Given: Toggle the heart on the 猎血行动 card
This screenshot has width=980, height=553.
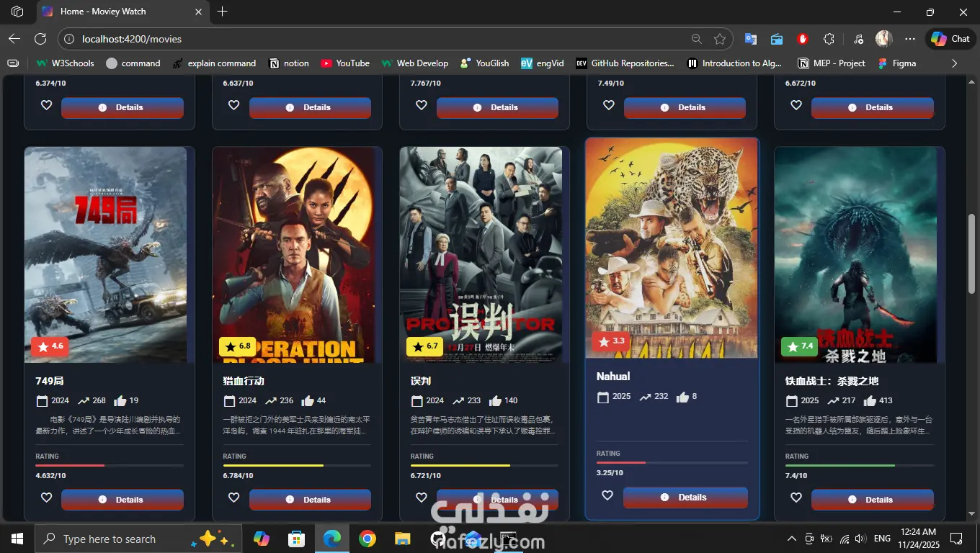Looking at the screenshot, I should click(x=233, y=498).
